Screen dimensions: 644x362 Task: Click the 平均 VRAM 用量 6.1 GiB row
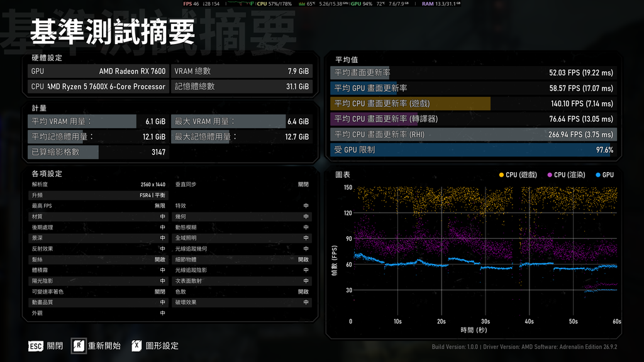click(98, 121)
